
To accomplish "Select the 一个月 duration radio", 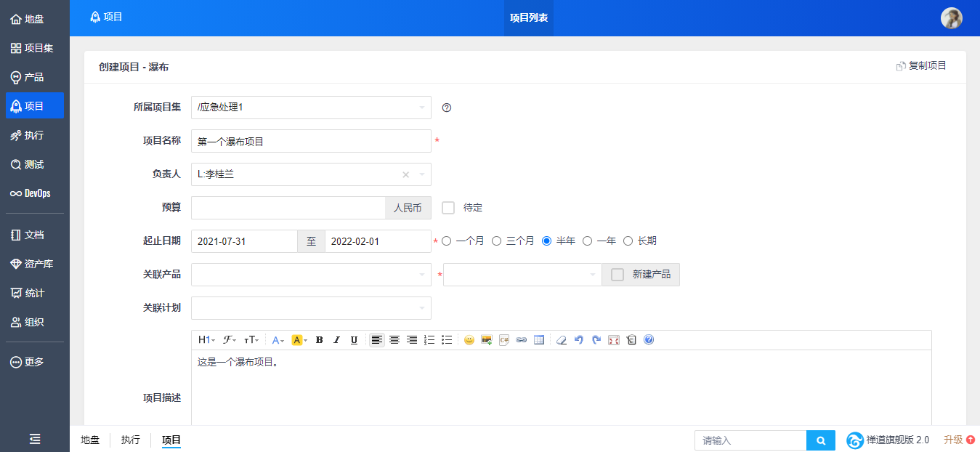I will point(446,241).
